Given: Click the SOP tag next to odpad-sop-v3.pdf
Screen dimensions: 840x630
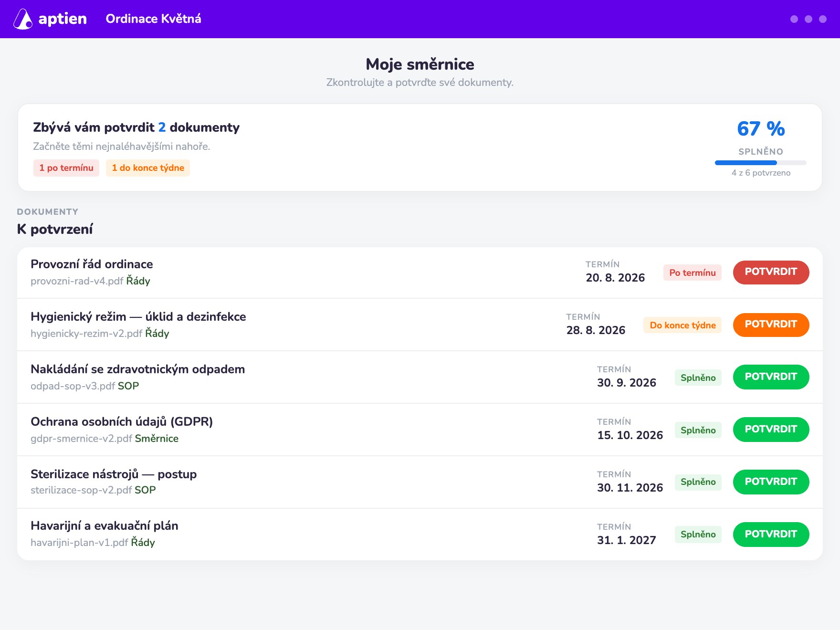Looking at the screenshot, I should point(128,386).
